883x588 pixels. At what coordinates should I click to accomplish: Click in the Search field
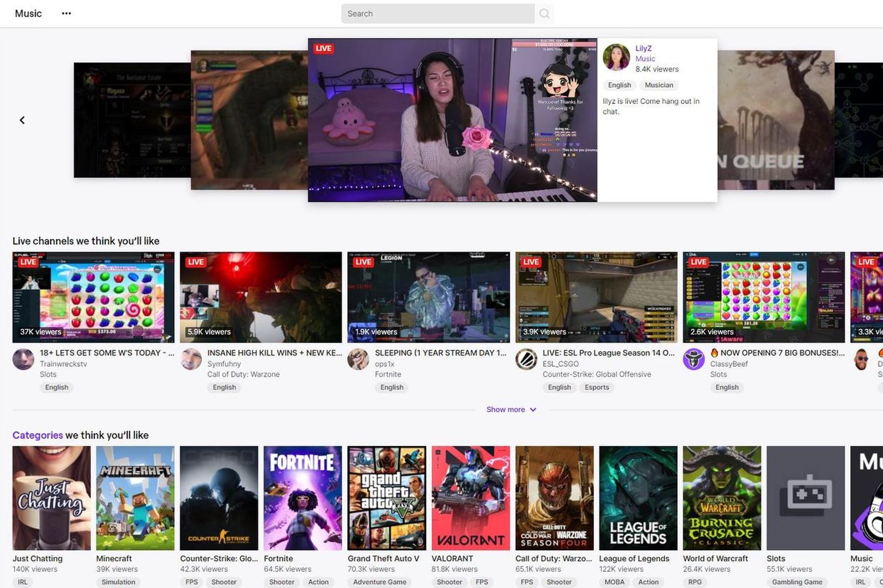tap(438, 13)
